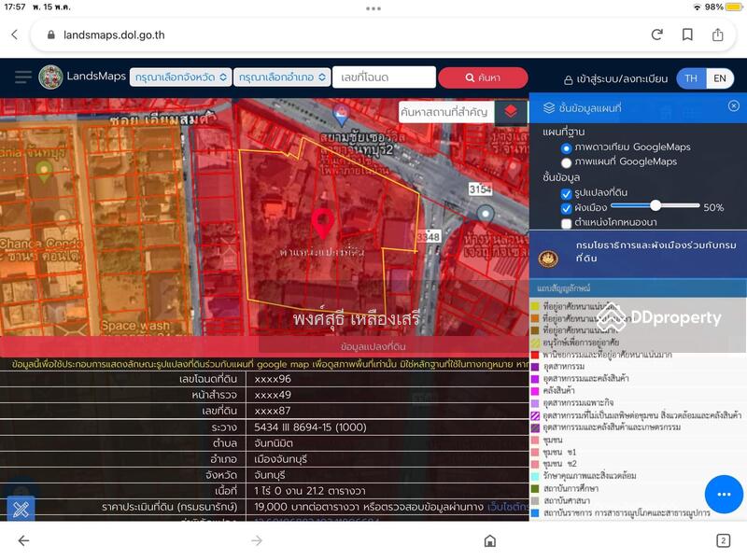Open the browser share icon

[718, 35]
